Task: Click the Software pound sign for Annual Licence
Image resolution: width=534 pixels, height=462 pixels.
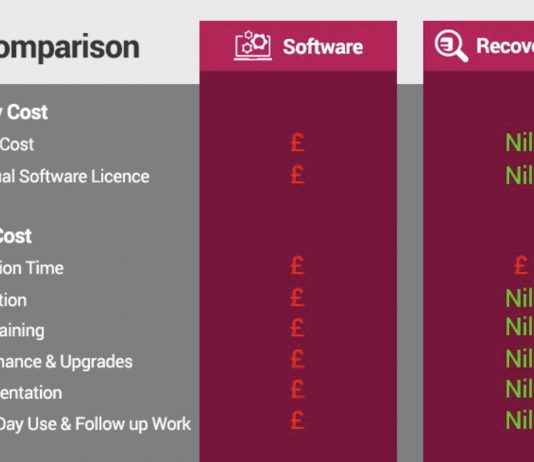Action: point(297,175)
